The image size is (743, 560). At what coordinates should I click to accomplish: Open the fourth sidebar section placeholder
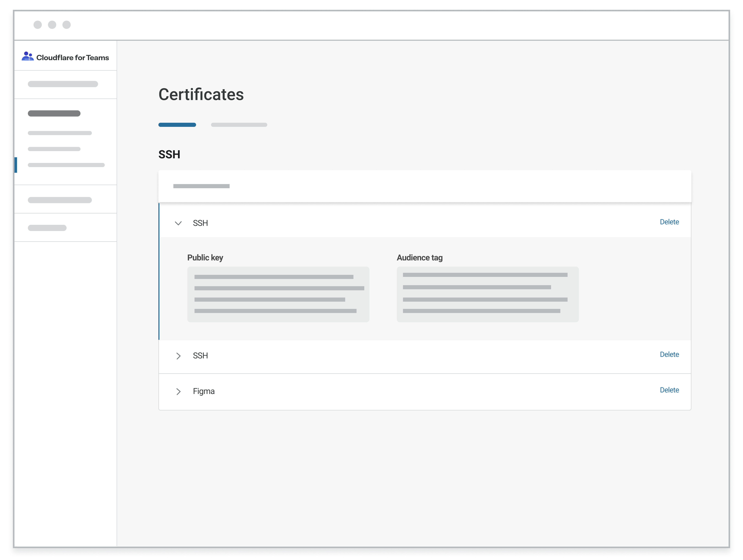coord(60,200)
